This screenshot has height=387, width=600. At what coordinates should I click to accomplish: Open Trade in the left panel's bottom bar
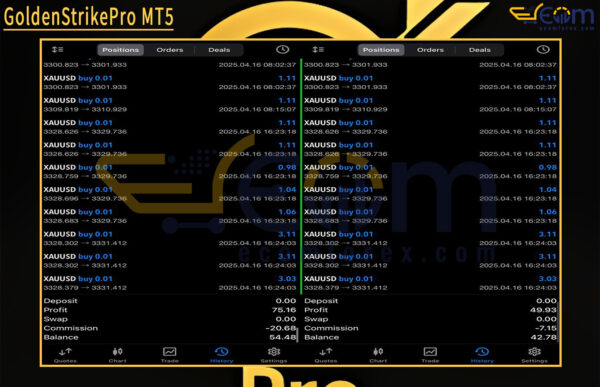170,355
